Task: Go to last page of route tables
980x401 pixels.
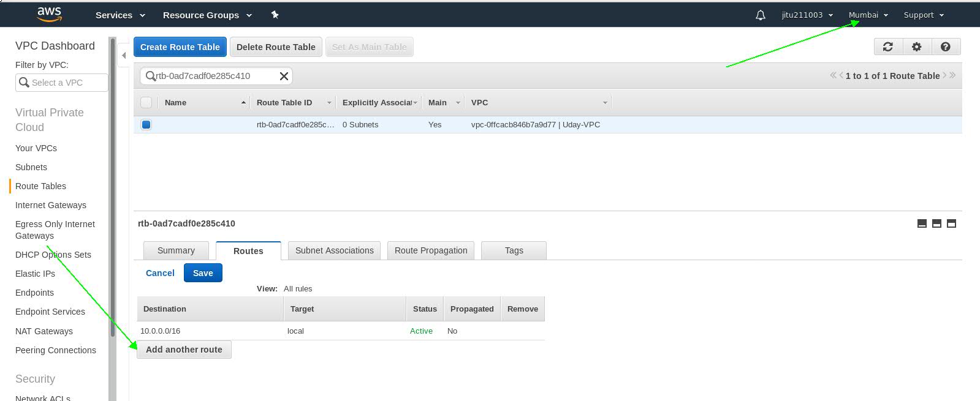Action: pyautogui.click(x=952, y=75)
